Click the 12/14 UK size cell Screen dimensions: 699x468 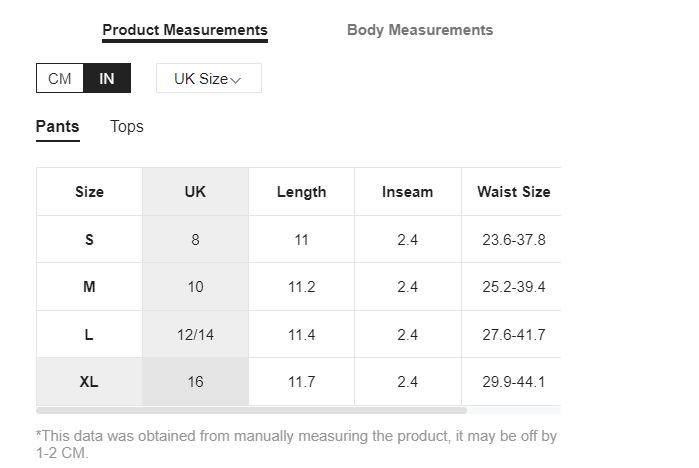(x=195, y=334)
